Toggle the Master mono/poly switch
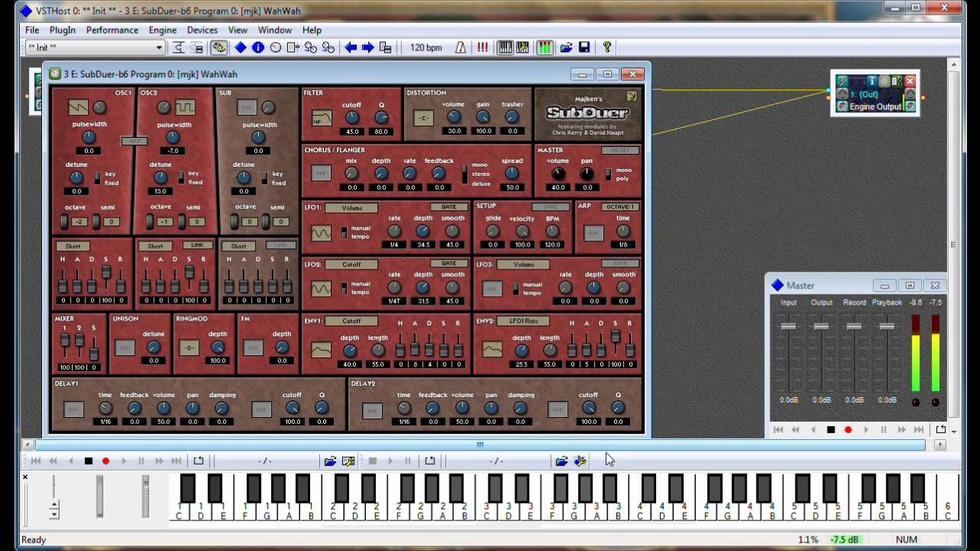The width and height of the screenshot is (980, 551). tap(608, 174)
